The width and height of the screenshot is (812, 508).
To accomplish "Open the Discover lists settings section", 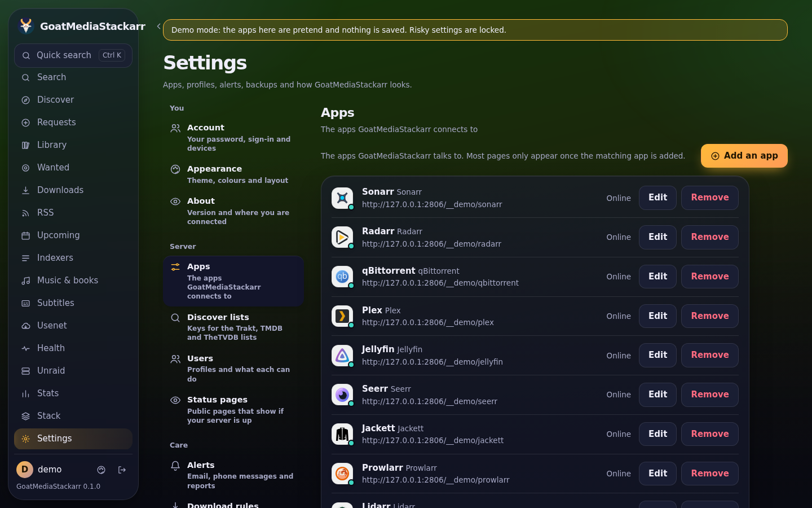I will pyautogui.click(x=233, y=327).
